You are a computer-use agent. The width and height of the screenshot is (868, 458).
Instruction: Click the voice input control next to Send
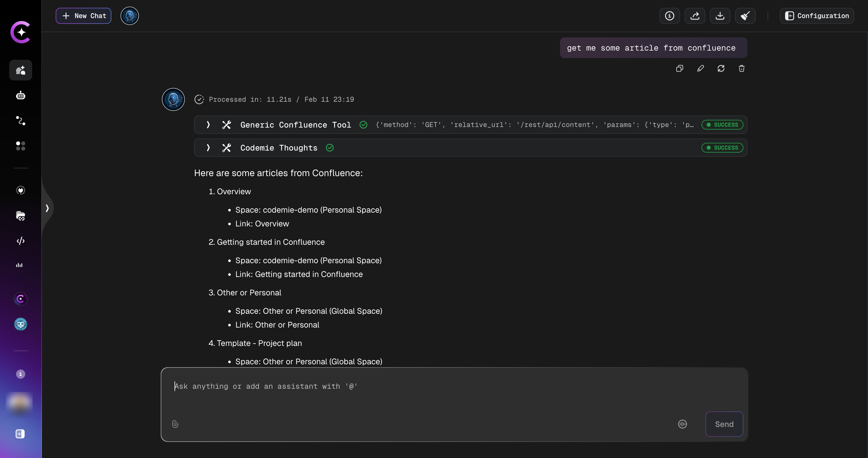682,424
